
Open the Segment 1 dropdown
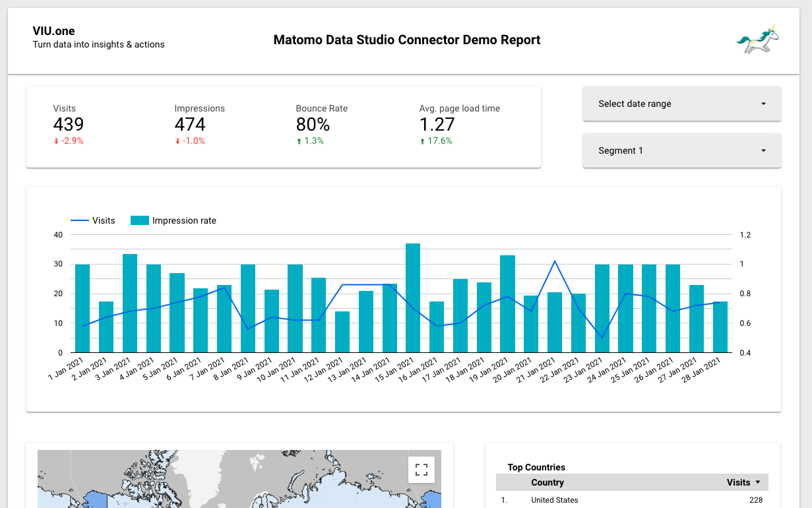[x=681, y=150]
